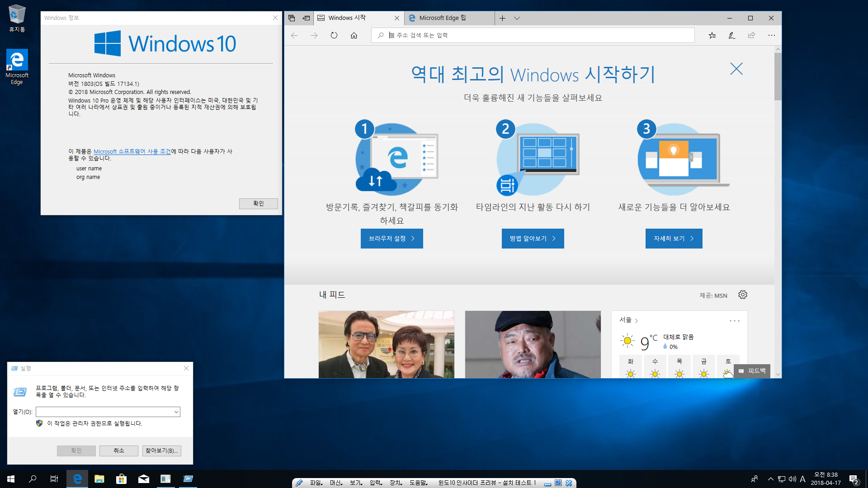This screenshot has width=868, height=488.
Task: Open the couple news photo thumbnail
Action: click(387, 344)
